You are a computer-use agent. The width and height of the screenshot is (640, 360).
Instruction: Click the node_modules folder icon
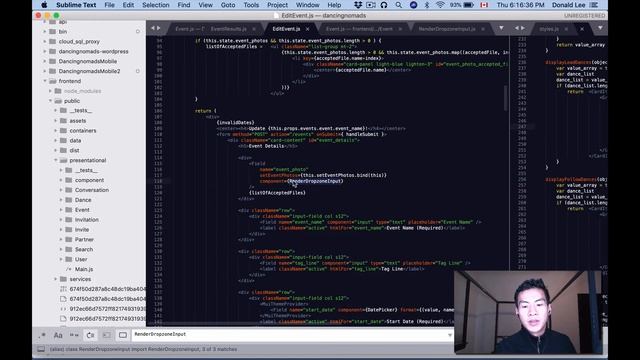coord(58,91)
